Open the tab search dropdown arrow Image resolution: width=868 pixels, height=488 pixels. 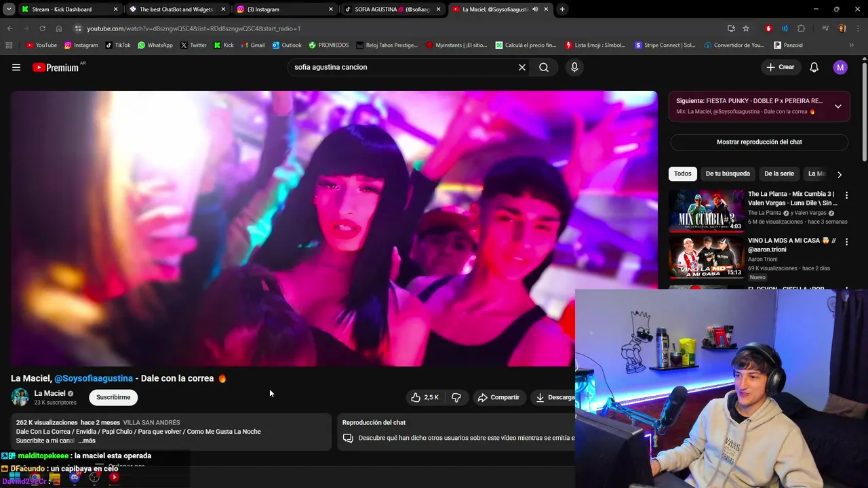[x=8, y=9]
